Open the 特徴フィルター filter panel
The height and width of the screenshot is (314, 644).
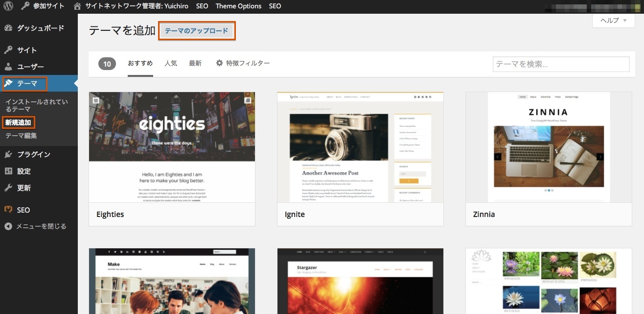point(243,63)
